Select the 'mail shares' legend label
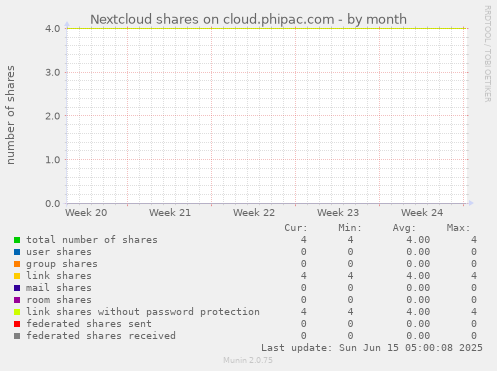 click(x=59, y=288)
